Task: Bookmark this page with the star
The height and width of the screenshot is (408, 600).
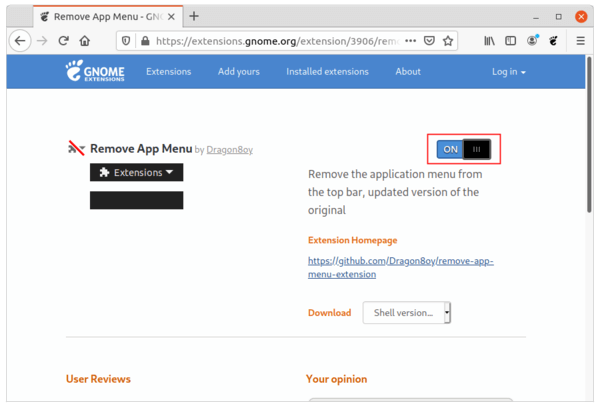Action: tap(448, 41)
